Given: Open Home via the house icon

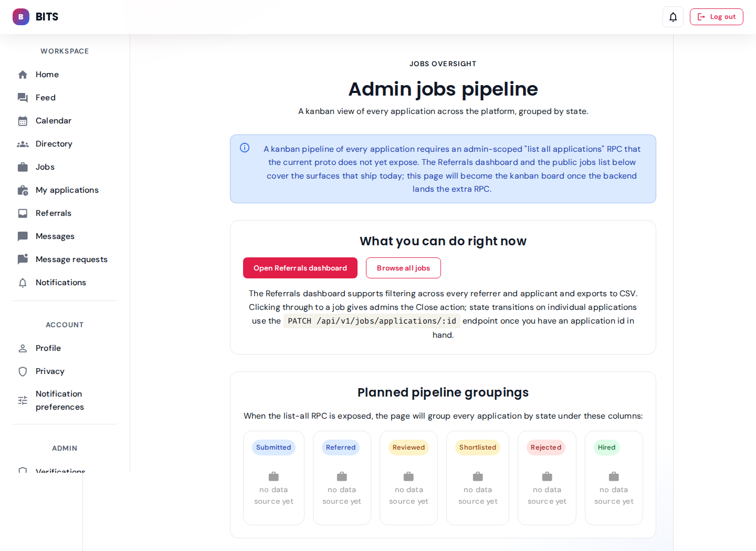Looking at the screenshot, I should [x=23, y=75].
